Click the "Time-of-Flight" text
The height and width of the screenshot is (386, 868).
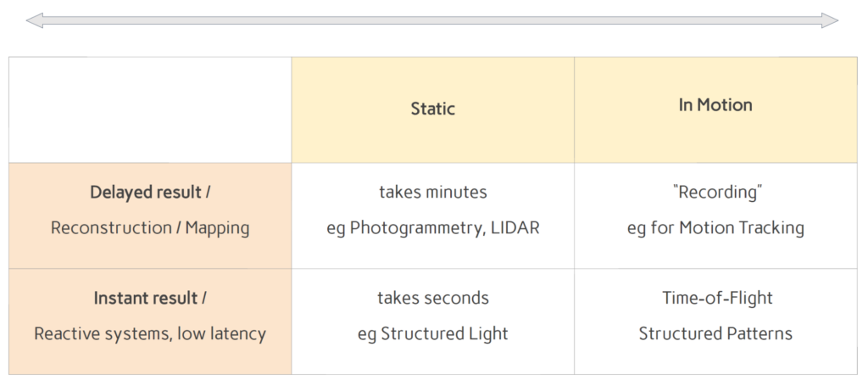pyautogui.click(x=715, y=298)
